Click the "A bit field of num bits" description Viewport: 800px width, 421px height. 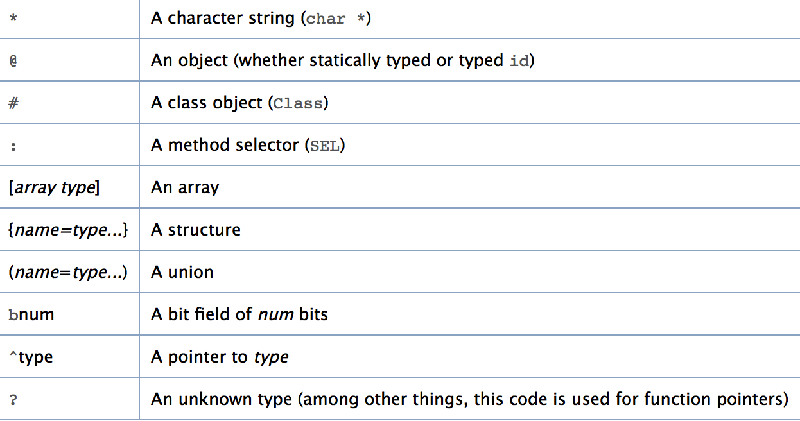tap(239, 314)
